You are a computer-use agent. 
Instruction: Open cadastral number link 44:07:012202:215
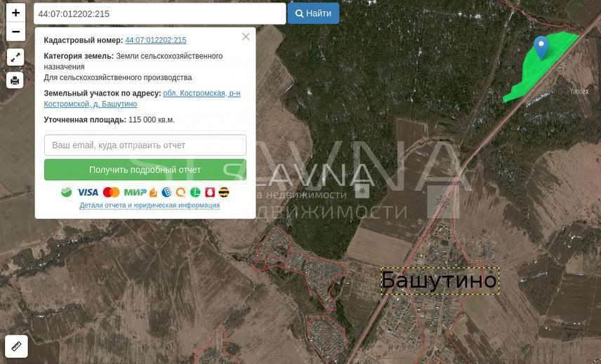[156, 40]
